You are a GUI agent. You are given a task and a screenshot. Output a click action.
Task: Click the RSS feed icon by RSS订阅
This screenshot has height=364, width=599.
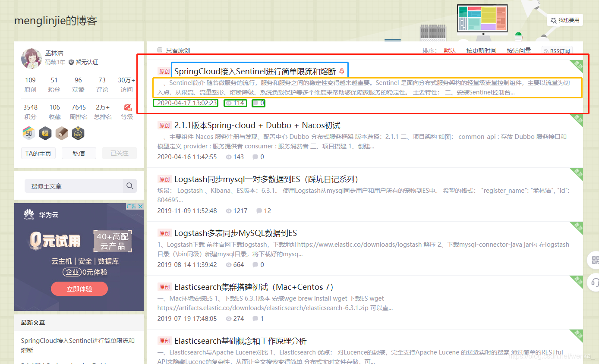tap(546, 51)
